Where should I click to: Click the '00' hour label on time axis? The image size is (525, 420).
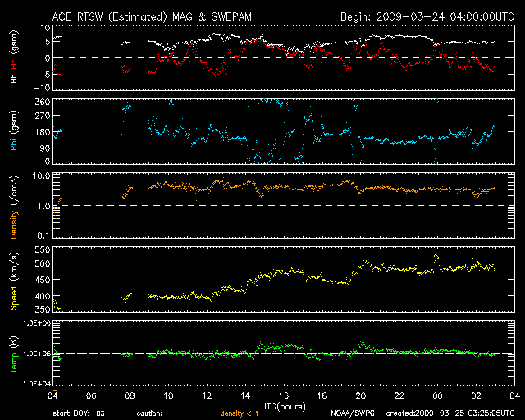click(x=437, y=395)
